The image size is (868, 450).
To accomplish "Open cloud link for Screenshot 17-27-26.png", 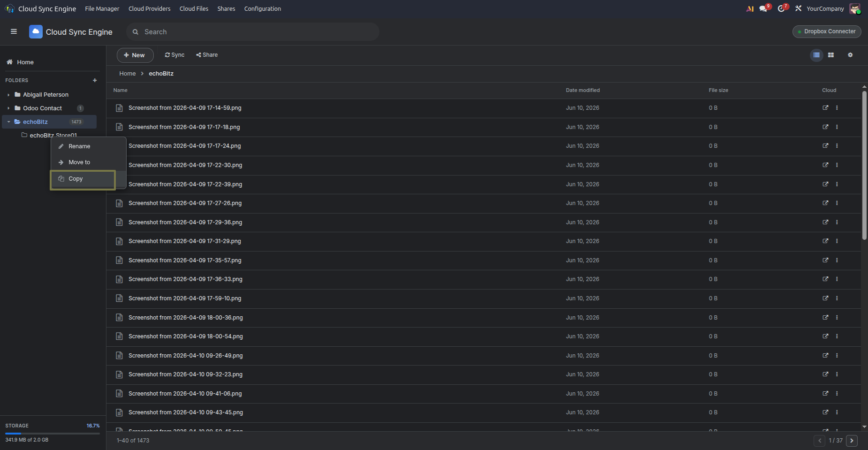I will 825,203.
